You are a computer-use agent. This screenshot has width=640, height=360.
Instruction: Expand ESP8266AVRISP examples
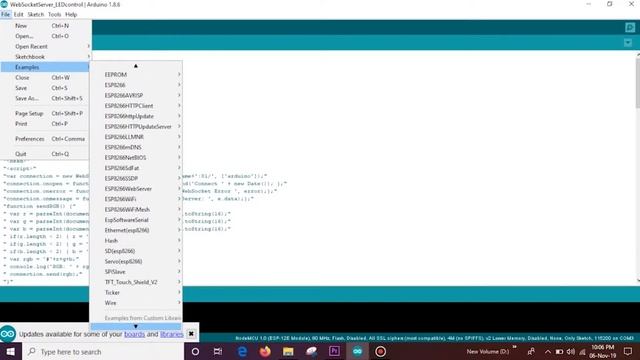pyautogui.click(x=136, y=96)
